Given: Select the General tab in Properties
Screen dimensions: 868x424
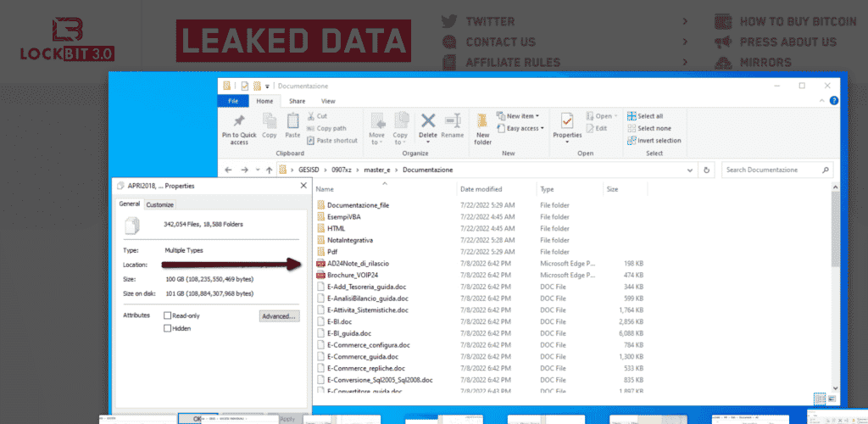Looking at the screenshot, I should [130, 204].
